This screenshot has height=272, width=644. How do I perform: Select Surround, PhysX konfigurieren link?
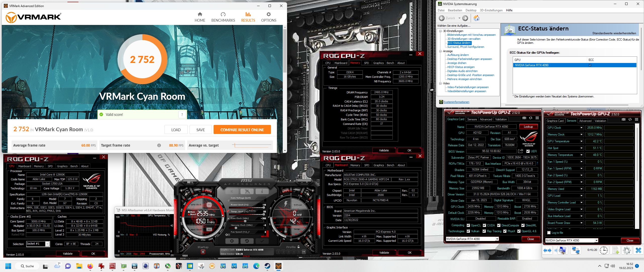coord(466,47)
